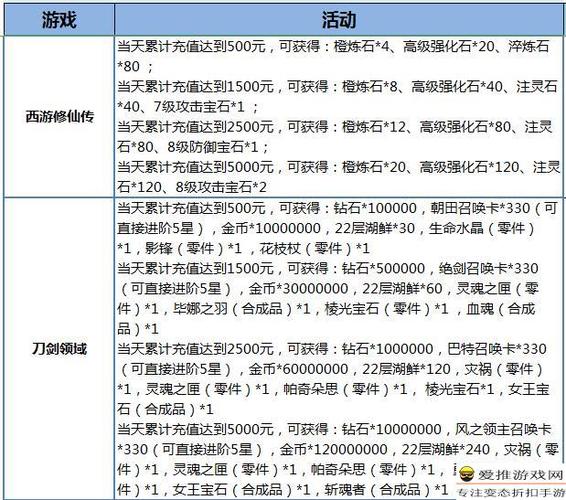
Task: Click the text '淬炼石' in the first line
Action: point(528,46)
